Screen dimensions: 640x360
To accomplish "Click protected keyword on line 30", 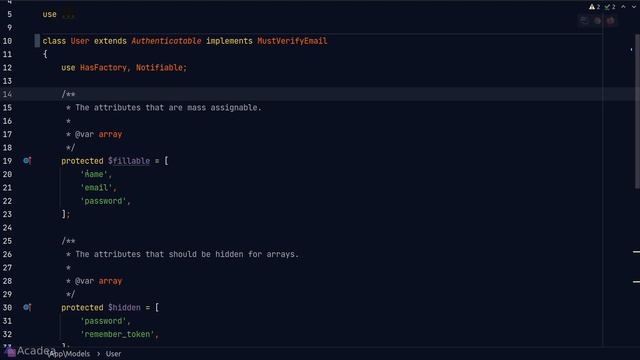I will [82, 307].
